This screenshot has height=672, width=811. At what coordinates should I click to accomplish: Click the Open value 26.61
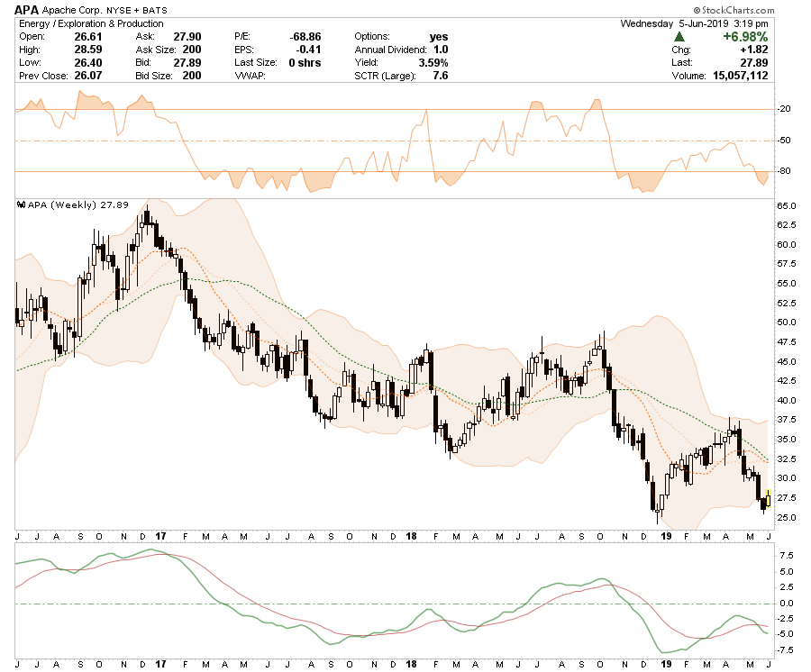(88, 37)
